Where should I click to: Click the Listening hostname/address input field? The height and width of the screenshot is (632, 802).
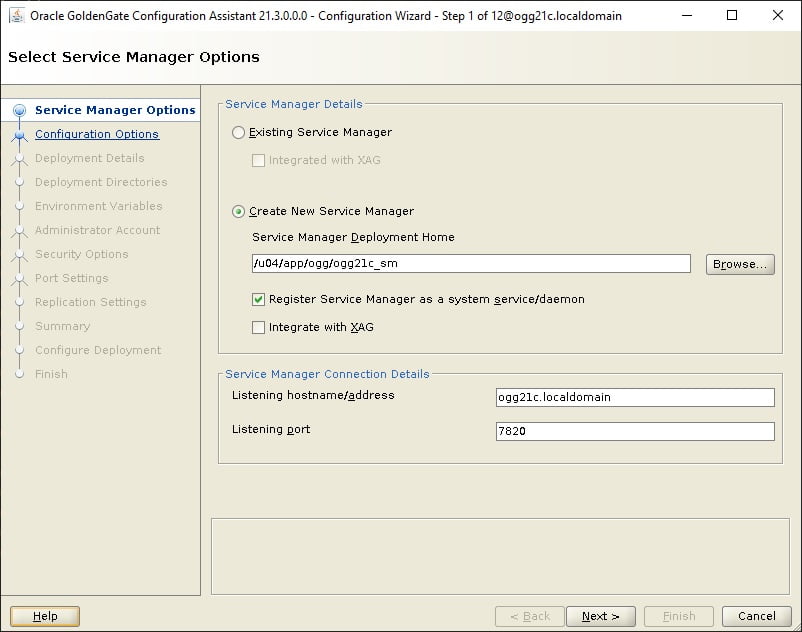(x=635, y=397)
